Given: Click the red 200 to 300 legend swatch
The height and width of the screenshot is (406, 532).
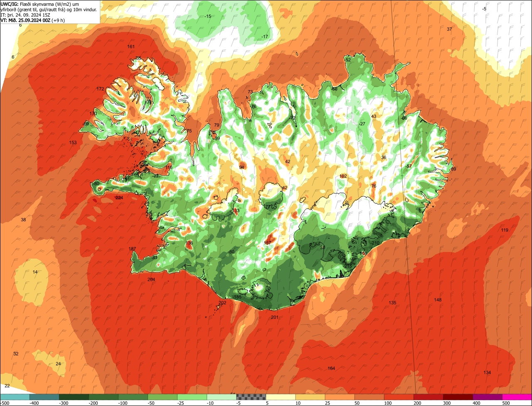Looking at the screenshot, I should 428,397.
